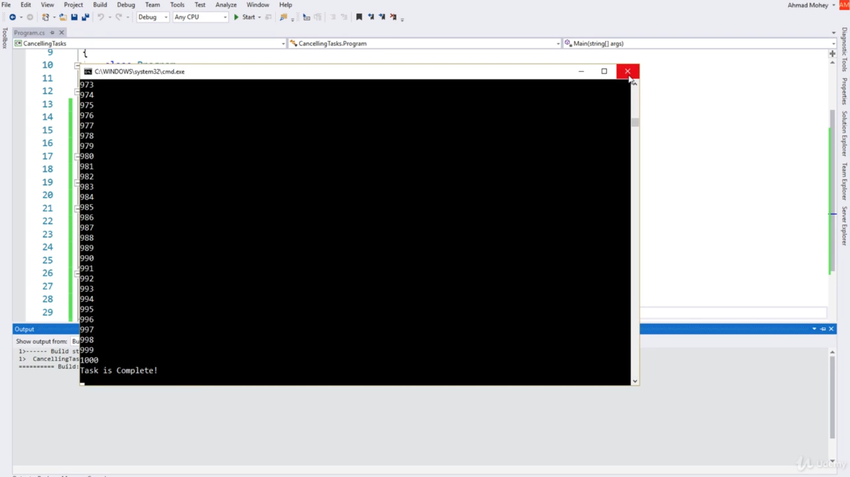Collapse the code outline at line 19
Image resolution: width=850 pixels, height=477 pixels.
(x=77, y=183)
